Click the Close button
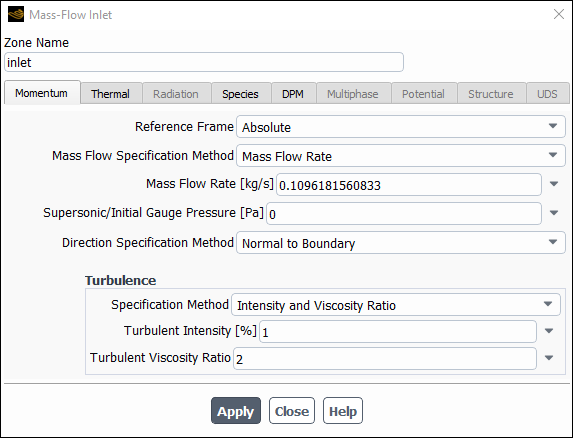Screen dimensions: 573x438 coord(292,411)
